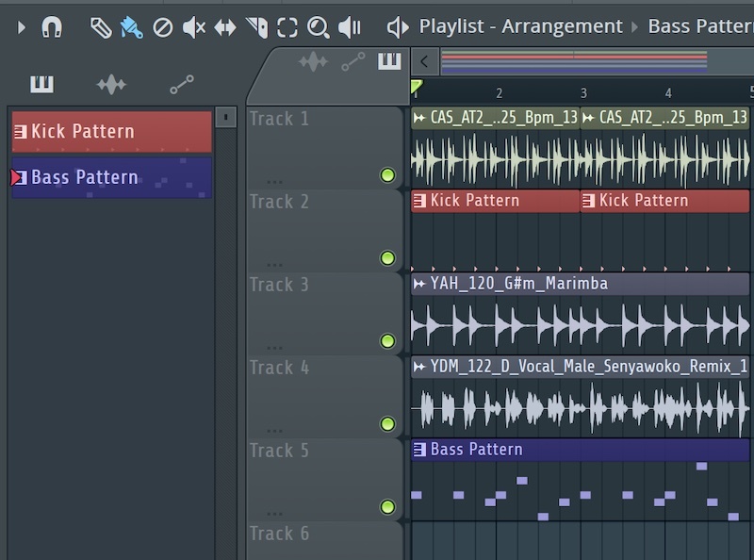Mute Track 1 with green light

pos(387,175)
